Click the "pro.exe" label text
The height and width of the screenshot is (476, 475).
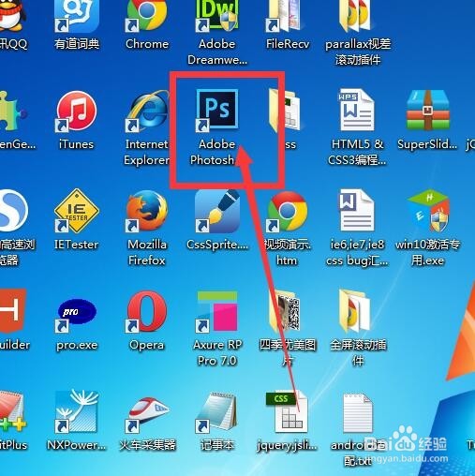pyautogui.click(x=77, y=345)
